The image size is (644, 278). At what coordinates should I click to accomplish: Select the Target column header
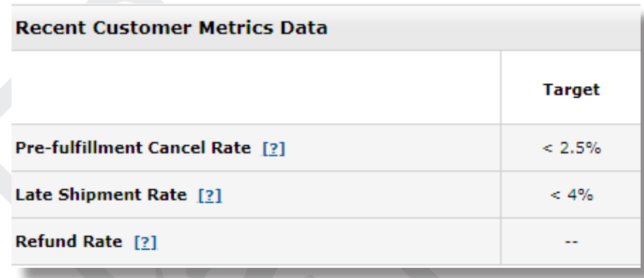[571, 89]
